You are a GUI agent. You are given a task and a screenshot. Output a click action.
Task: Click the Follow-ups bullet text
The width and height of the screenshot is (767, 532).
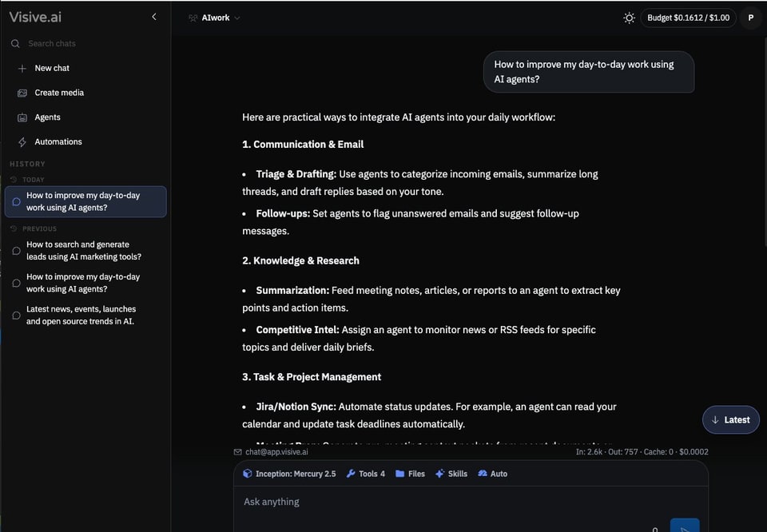point(411,222)
